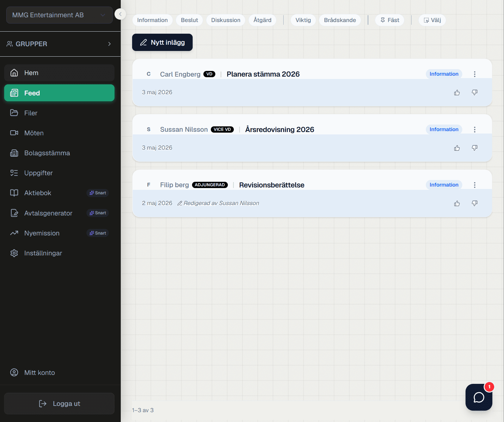Click the Information tag on Årsredovisning 2026

pyautogui.click(x=444, y=129)
